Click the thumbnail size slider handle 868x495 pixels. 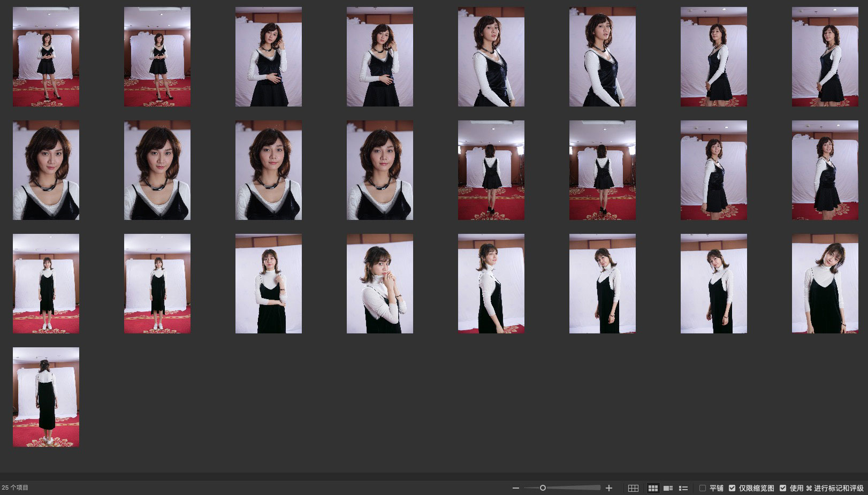pyautogui.click(x=543, y=488)
